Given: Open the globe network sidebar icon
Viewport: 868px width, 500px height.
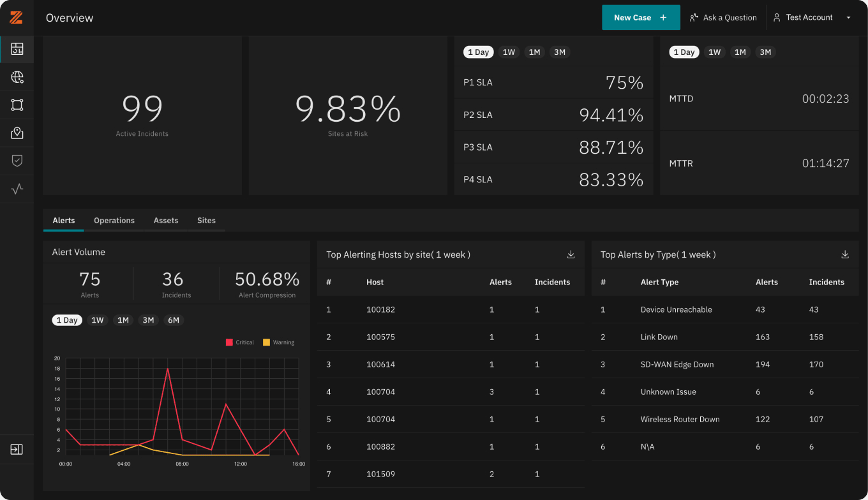Looking at the screenshot, I should click(17, 77).
